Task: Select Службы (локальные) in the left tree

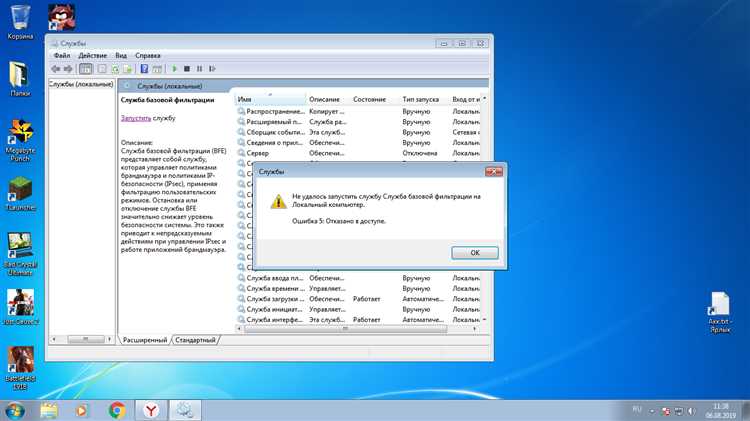Action: pos(81,84)
